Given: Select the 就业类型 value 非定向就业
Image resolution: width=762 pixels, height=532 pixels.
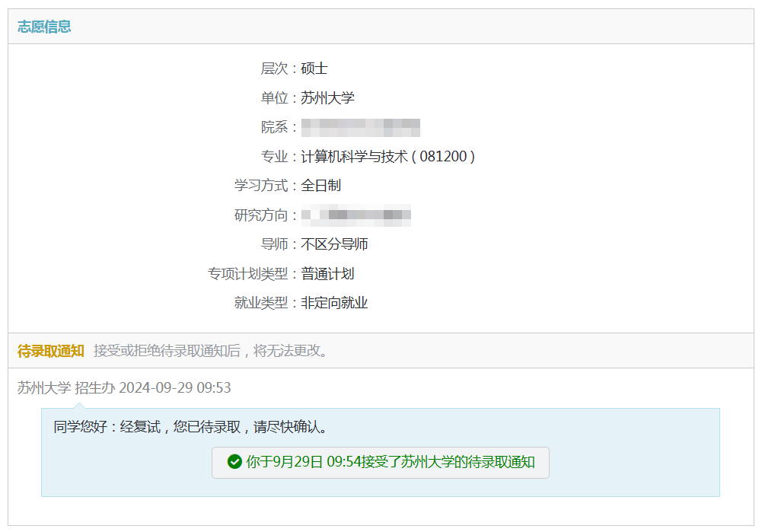Looking at the screenshot, I should coord(334,303).
